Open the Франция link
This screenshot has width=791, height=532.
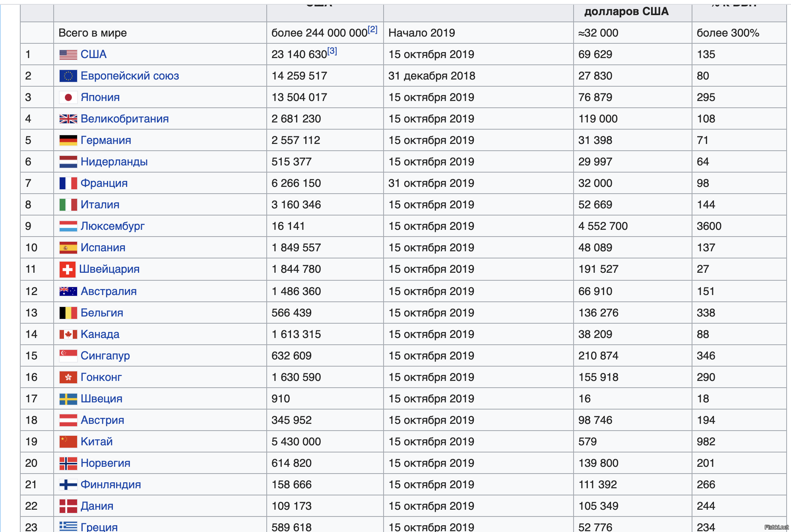point(104,183)
